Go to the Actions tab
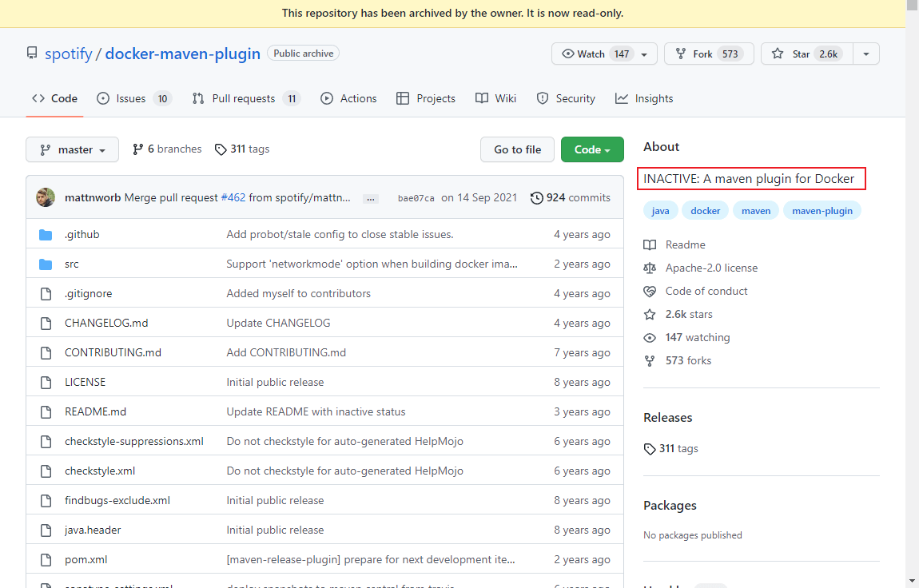This screenshot has width=919, height=588. tap(348, 98)
